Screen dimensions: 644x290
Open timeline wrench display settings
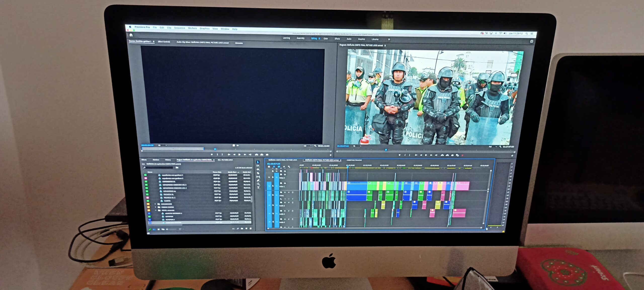(289, 167)
